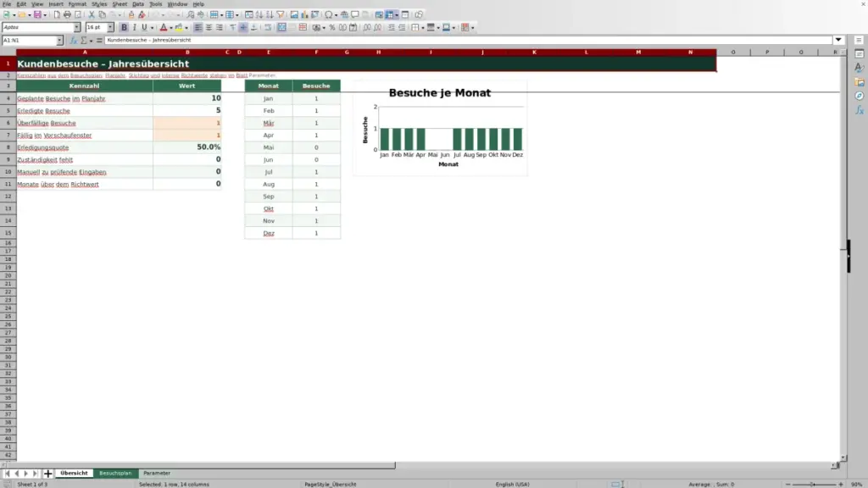Viewport: 868px width, 488px height.
Task: Expand the font name dropdown
Action: point(76,27)
